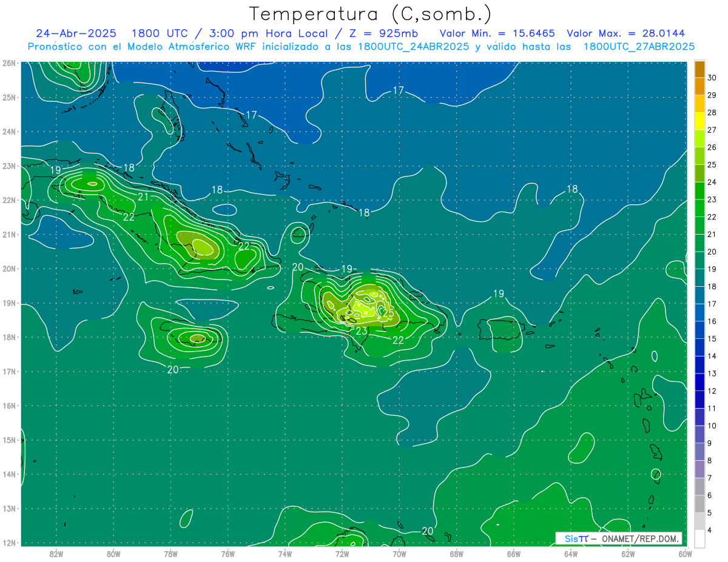Click the '12N' latitude axis label

coord(8,543)
